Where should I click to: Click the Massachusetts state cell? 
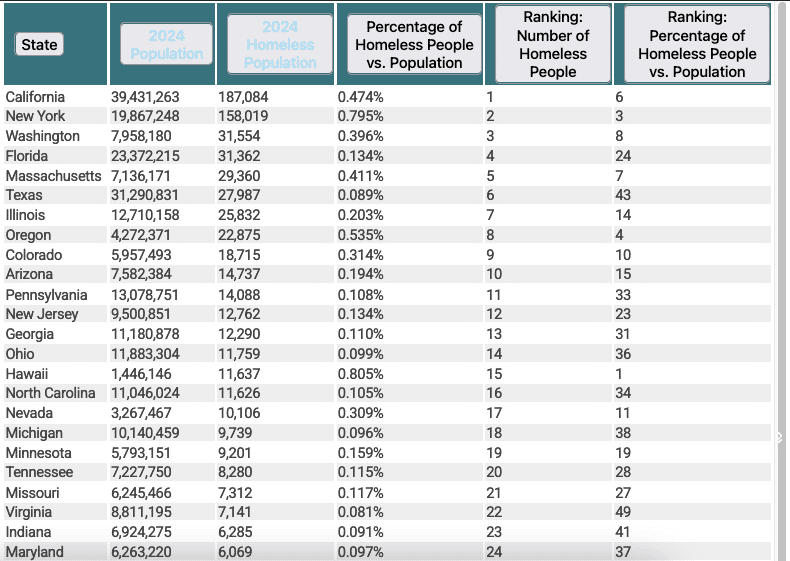tap(53, 176)
